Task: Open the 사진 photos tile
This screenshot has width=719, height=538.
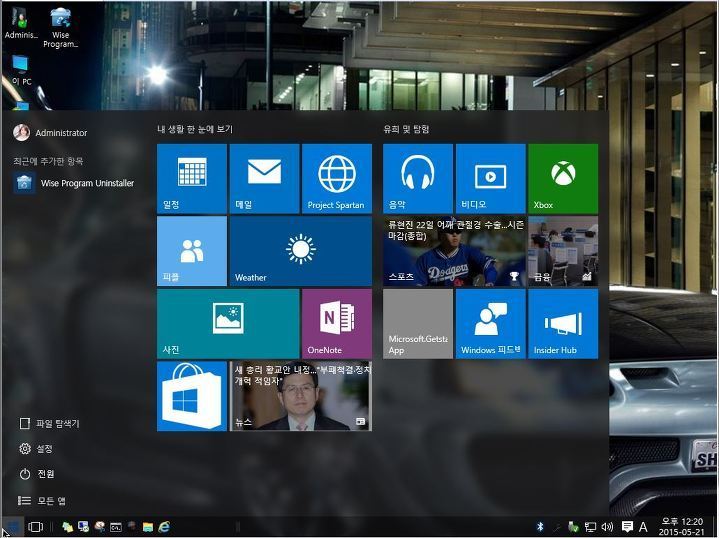Action: [x=228, y=323]
